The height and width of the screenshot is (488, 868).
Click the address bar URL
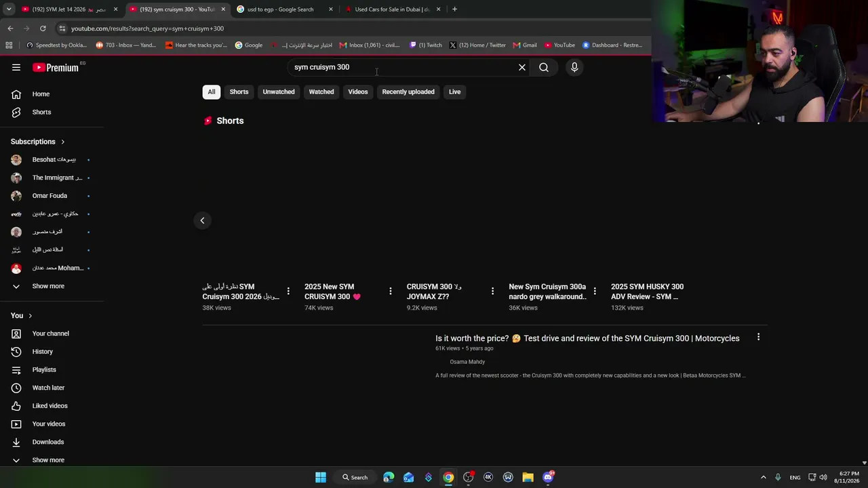(x=147, y=28)
